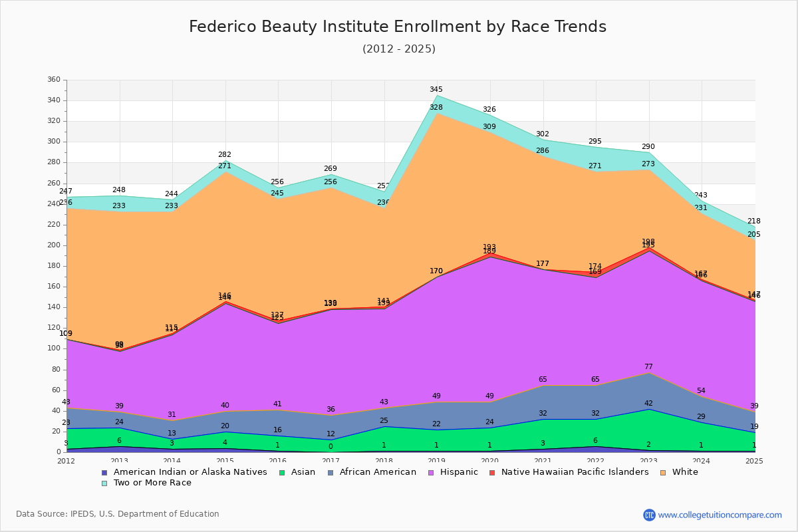Click the 205 data label for 2025
Screen dimensions: 798x532
tap(754, 235)
